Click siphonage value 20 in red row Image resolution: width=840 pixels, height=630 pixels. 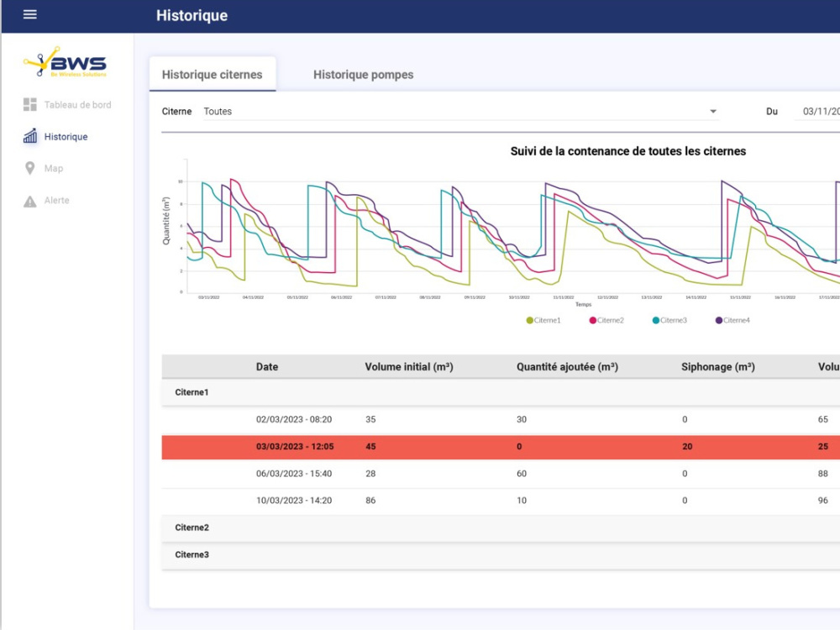[687, 447]
